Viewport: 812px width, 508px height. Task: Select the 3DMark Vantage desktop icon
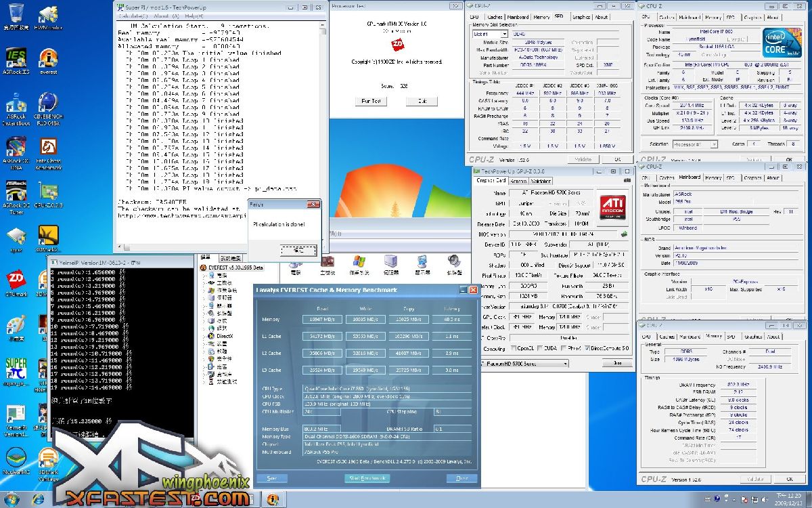pyautogui.click(x=48, y=461)
